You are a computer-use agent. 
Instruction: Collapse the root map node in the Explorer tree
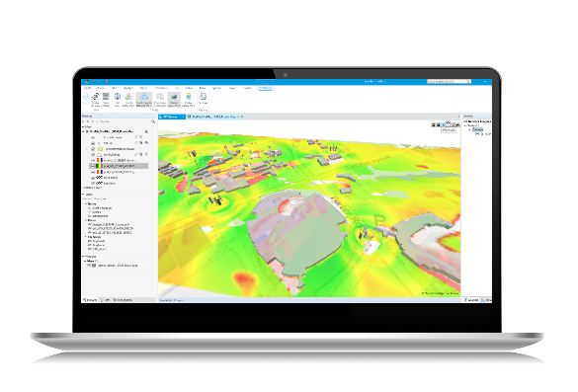[x=83, y=131]
